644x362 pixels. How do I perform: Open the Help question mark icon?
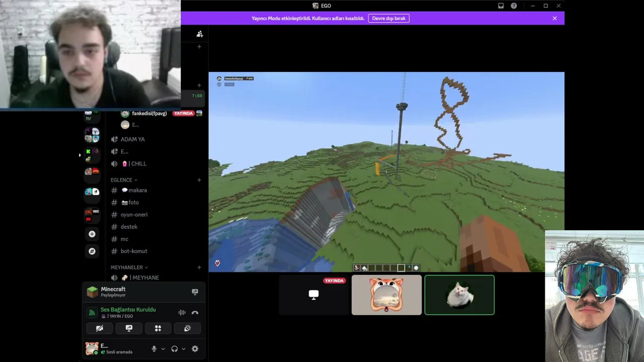(x=514, y=6)
